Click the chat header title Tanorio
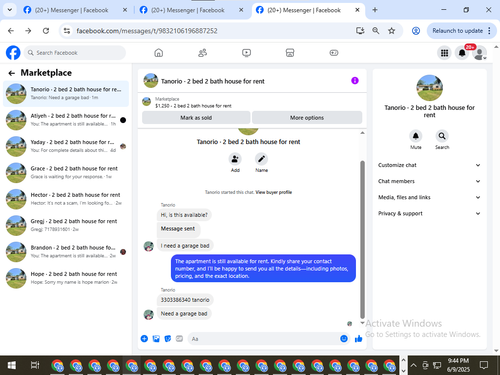 tap(213, 81)
